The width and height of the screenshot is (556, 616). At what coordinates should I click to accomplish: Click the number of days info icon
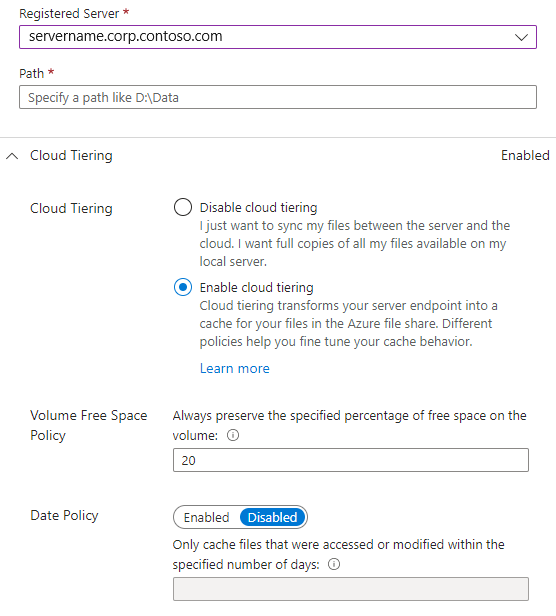click(x=334, y=565)
